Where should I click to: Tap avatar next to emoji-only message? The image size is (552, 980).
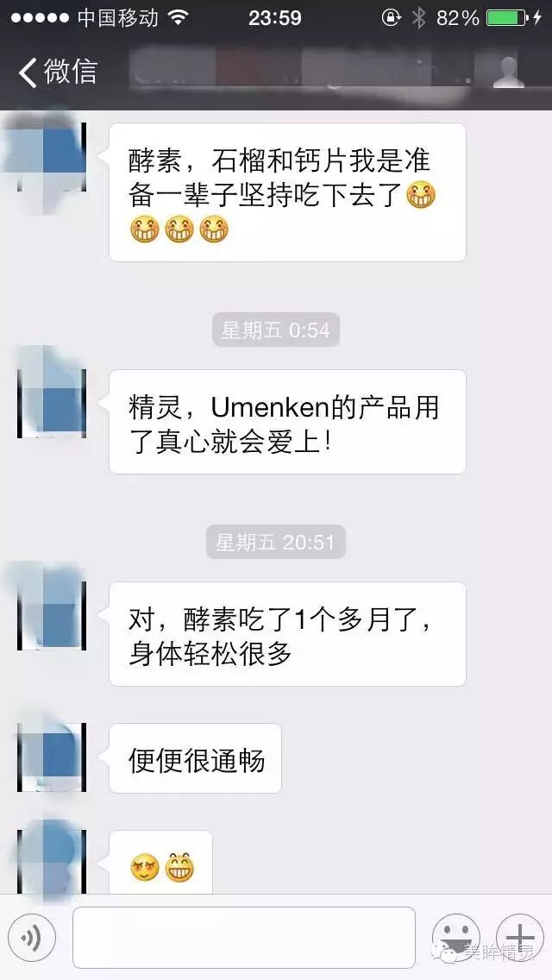click(51, 863)
